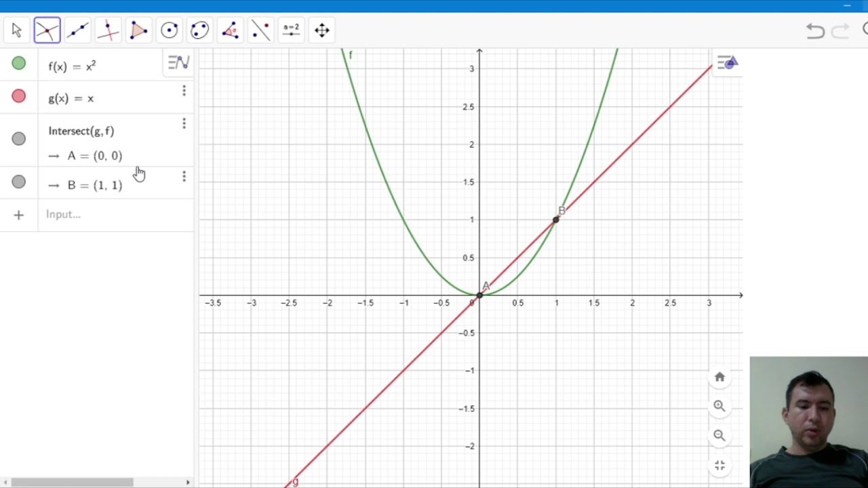This screenshot has width=868, height=488.
Task: Click point A at the origin
Action: (x=479, y=295)
